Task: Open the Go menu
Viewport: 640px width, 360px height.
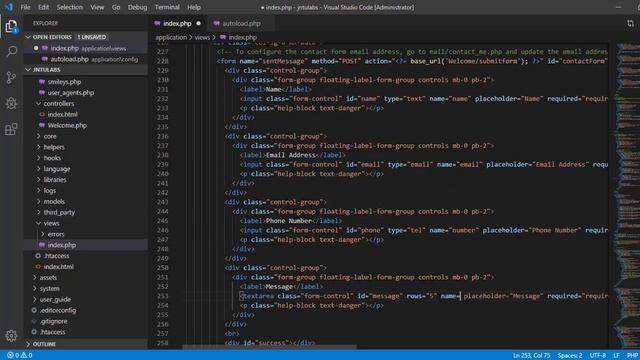Action: point(116,7)
